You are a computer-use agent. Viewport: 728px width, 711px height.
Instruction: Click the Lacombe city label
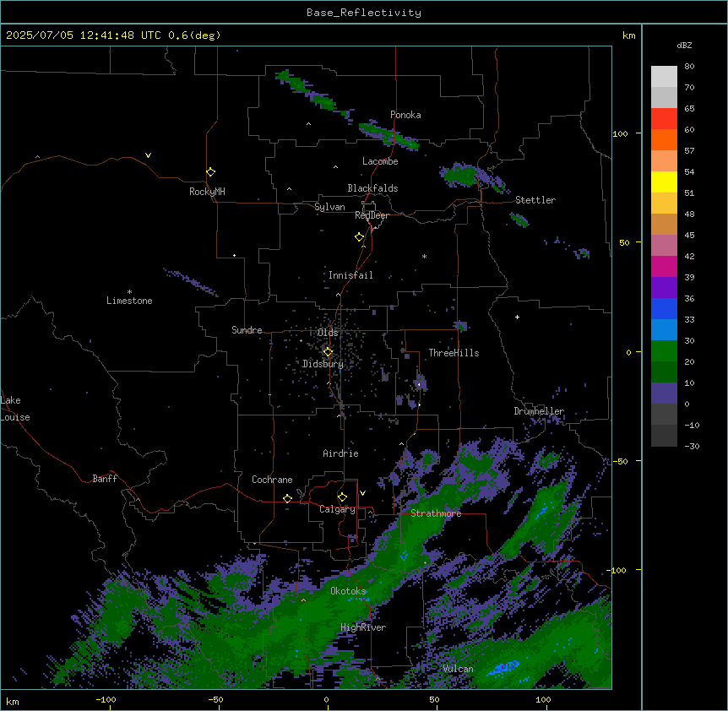pos(380,161)
